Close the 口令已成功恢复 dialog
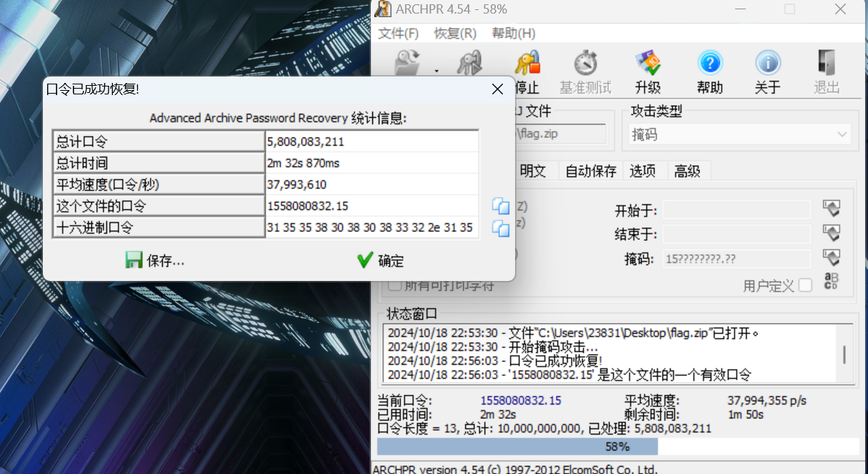Screen dimensions: 868x474 [x=498, y=89]
